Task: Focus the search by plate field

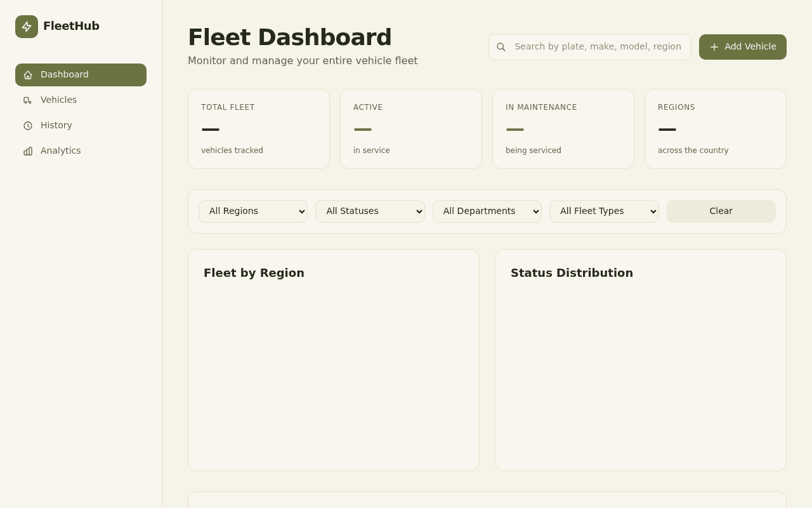Action: point(590,47)
